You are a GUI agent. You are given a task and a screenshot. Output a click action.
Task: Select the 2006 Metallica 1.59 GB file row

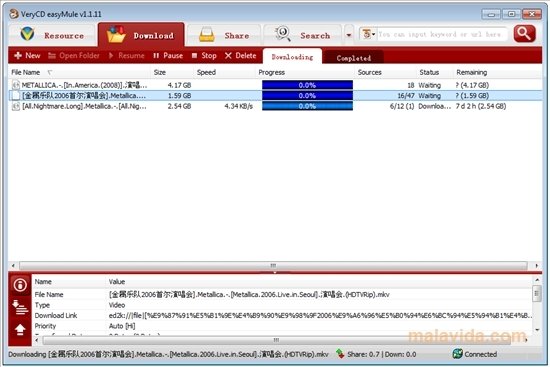coord(275,95)
